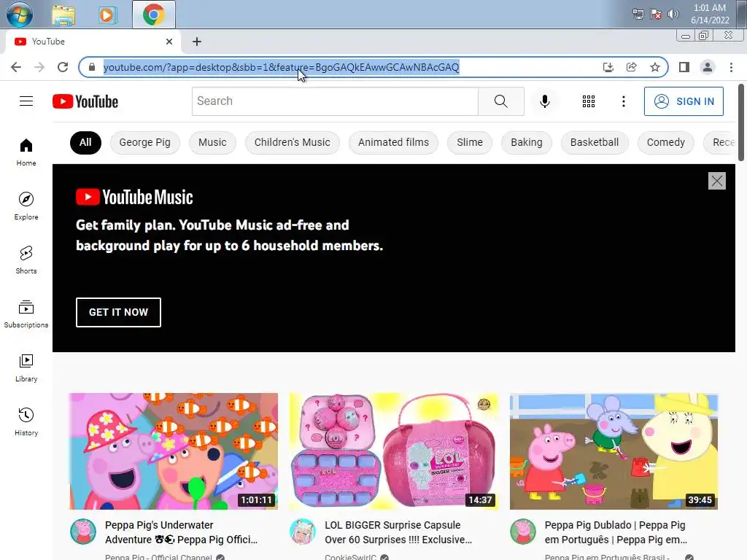747x560 pixels.
Task: Open Peppa Pig em Português channel avatar
Action: [x=522, y=532]
